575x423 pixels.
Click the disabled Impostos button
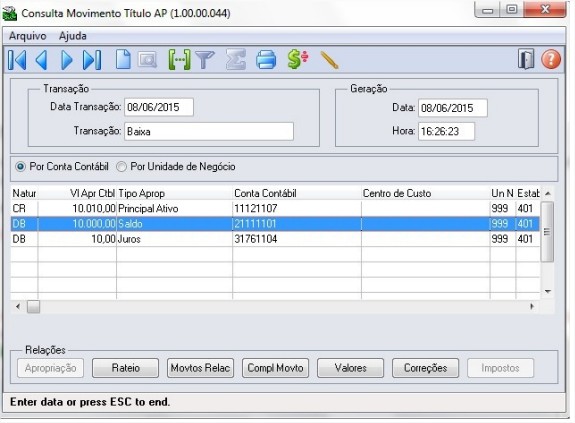click(500, 368)
